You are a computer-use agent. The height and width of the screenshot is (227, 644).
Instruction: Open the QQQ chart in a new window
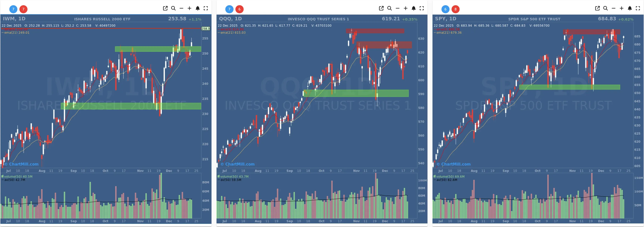(381, 8)
